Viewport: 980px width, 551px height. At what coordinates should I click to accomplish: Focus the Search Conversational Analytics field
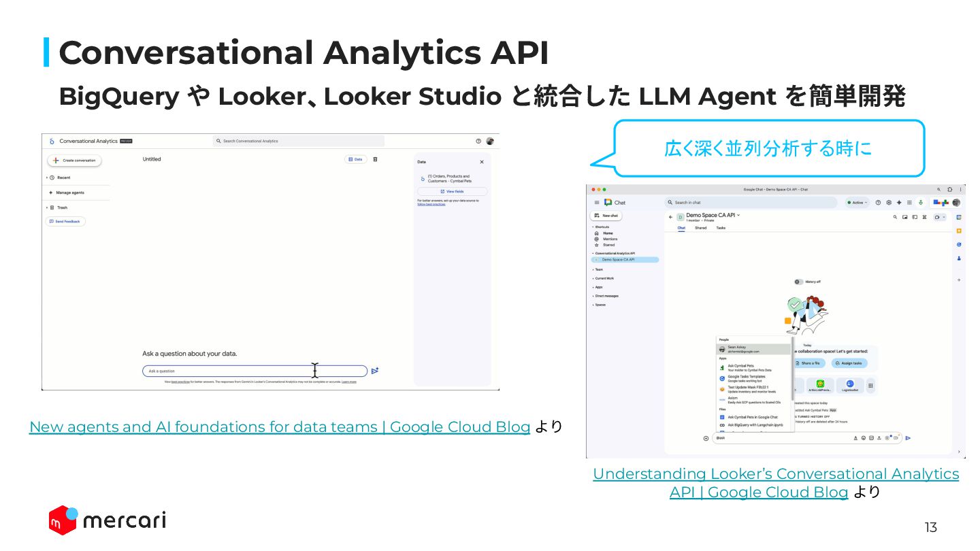298,141
